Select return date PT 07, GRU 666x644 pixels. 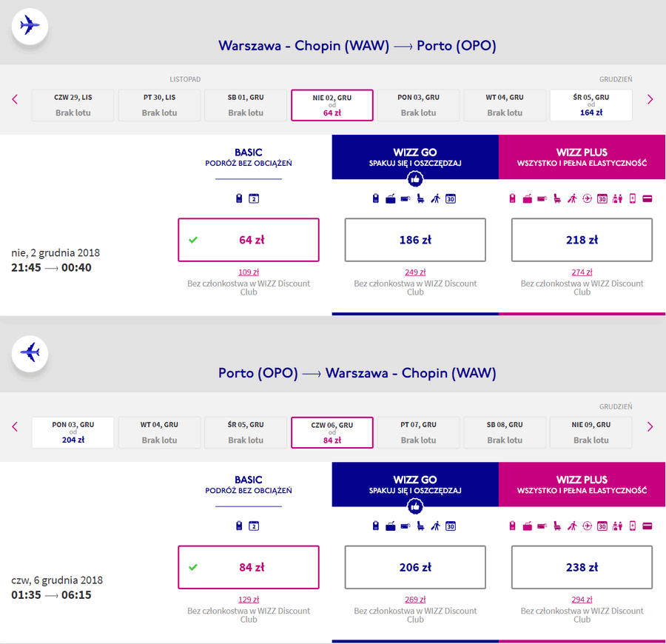point(418,432)
